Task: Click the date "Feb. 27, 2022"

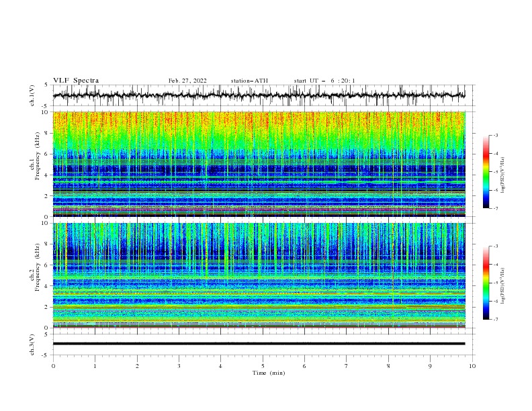Action: point(187,81)
